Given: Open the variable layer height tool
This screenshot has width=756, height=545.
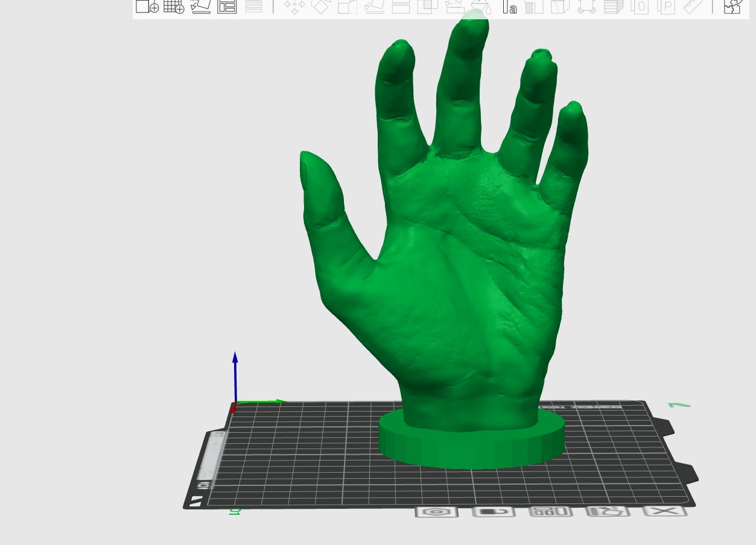Looking at the screenshot, I should click(253, 7).
